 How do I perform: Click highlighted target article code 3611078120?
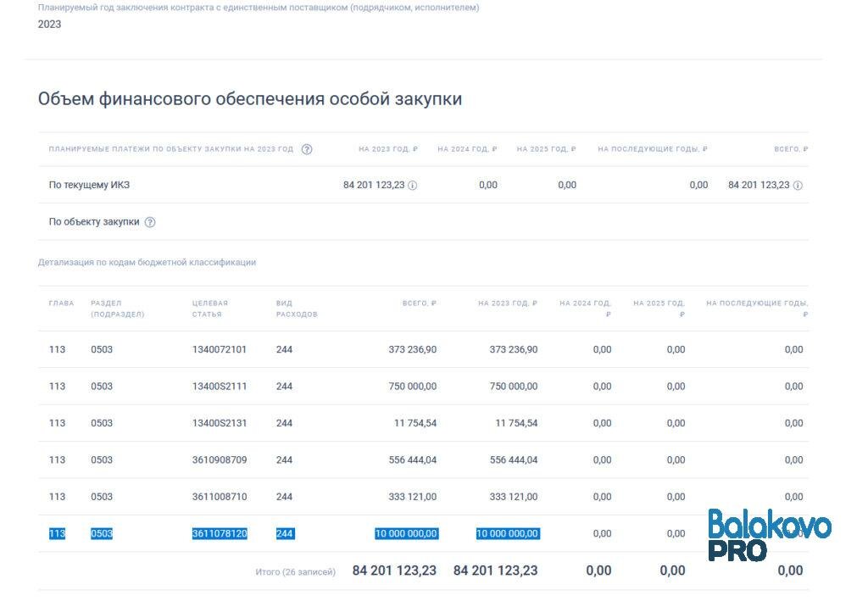coord(220,533)
